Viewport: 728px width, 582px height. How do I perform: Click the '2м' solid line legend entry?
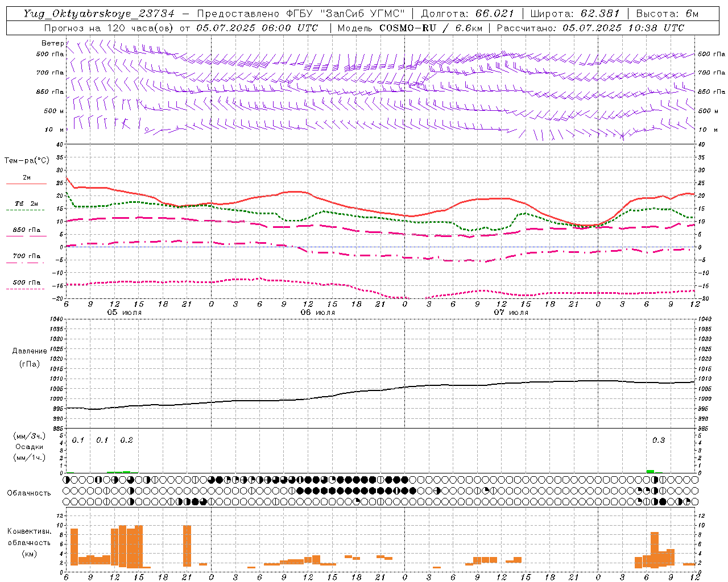tap(26, 178)
